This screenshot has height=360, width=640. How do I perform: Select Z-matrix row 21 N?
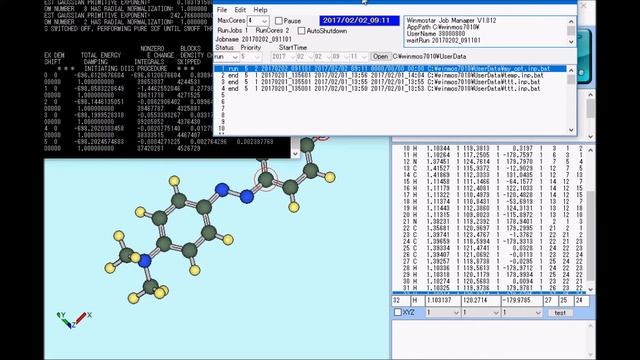coord(490,221)
